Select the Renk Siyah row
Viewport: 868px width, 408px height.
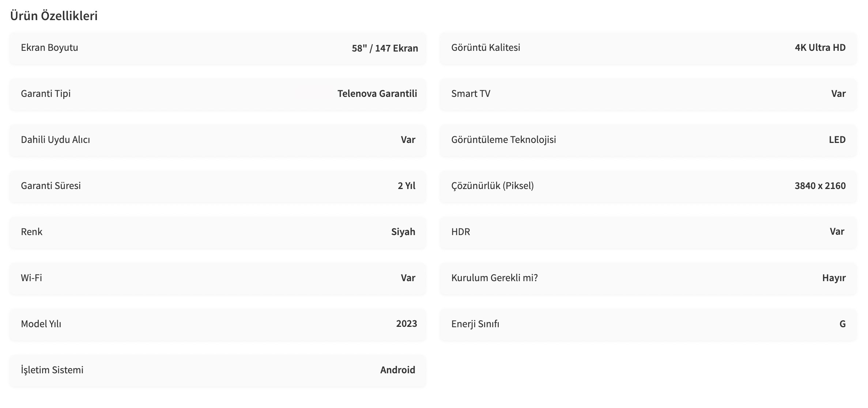click(218, 233)
